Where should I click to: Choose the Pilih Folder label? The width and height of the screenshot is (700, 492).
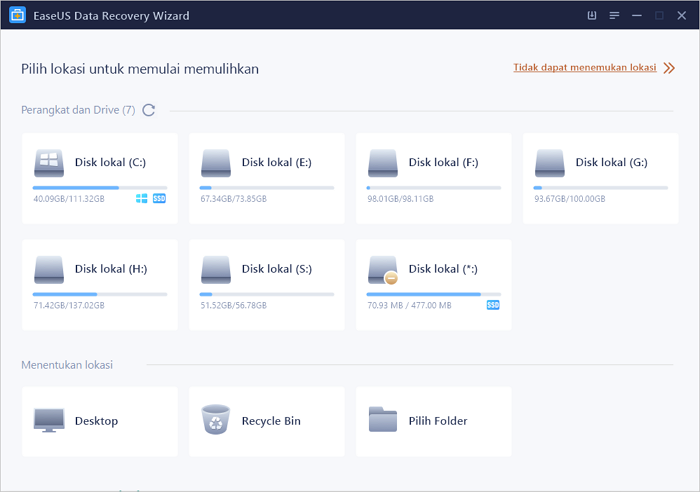coord(438,421)
